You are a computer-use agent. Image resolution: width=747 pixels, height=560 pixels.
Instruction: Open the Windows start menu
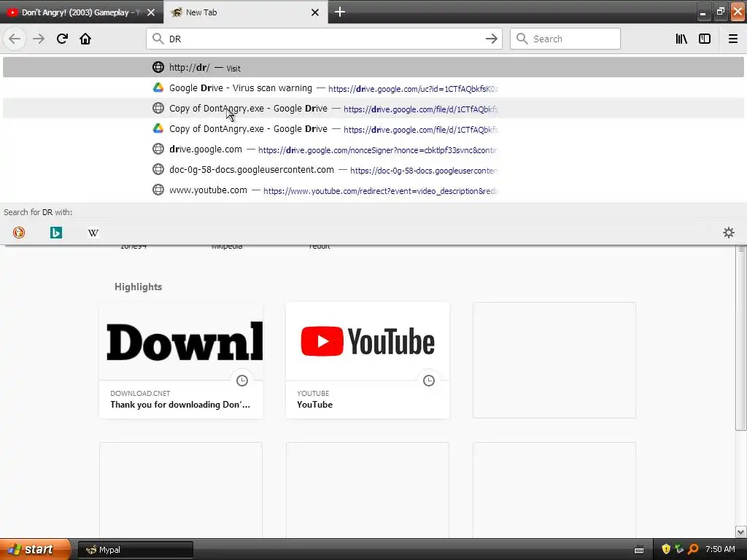pos(35,550)
